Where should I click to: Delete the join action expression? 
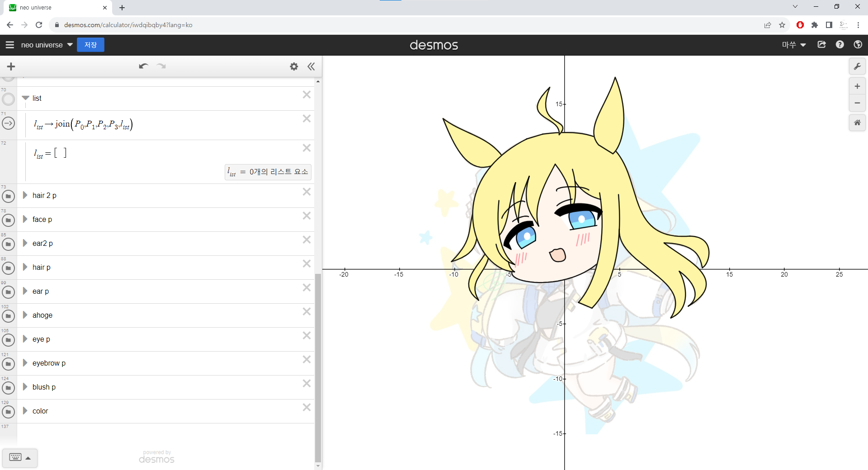click(x=307, y=119)
